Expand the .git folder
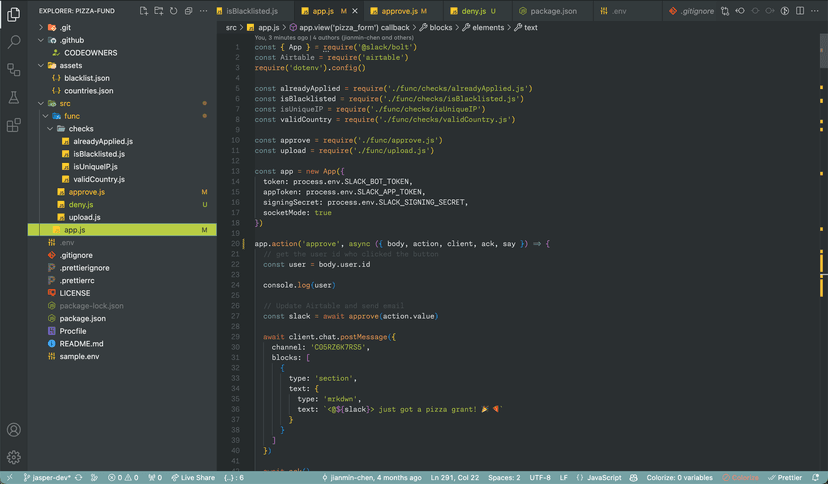The image size is (828, 484). (64, 27)
